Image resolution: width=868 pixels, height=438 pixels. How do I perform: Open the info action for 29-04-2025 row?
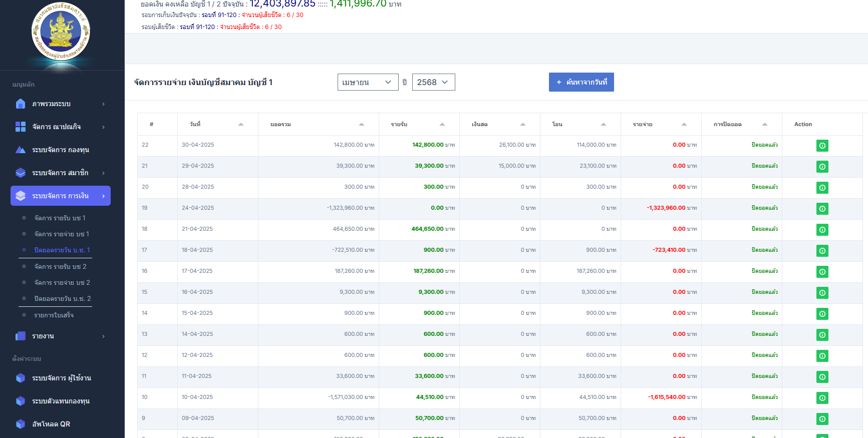822,167
